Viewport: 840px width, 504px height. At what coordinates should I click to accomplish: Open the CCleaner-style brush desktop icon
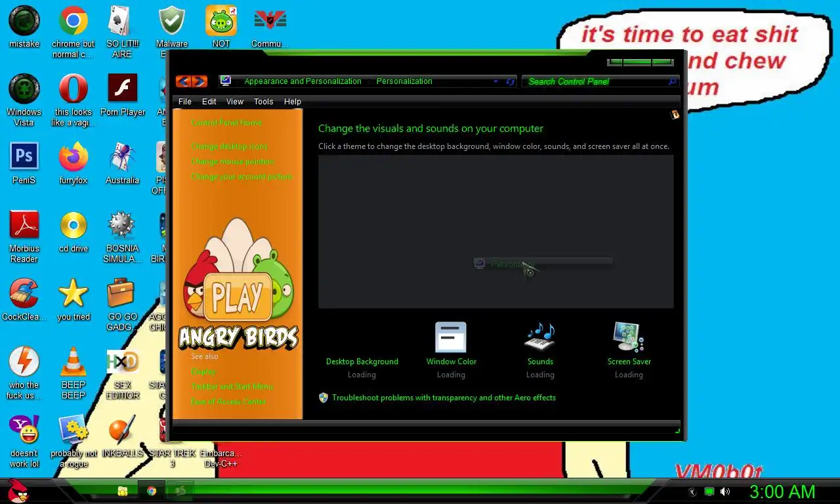24,293
